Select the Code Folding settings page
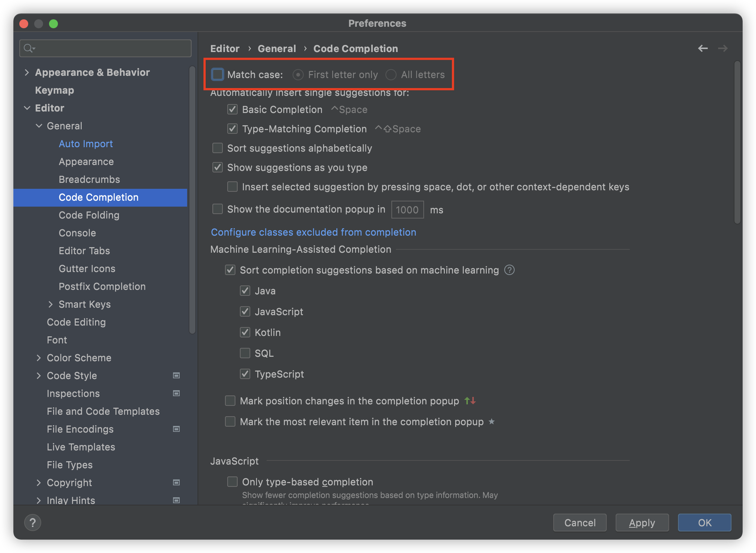756x553 pixels. pos(89,215)
